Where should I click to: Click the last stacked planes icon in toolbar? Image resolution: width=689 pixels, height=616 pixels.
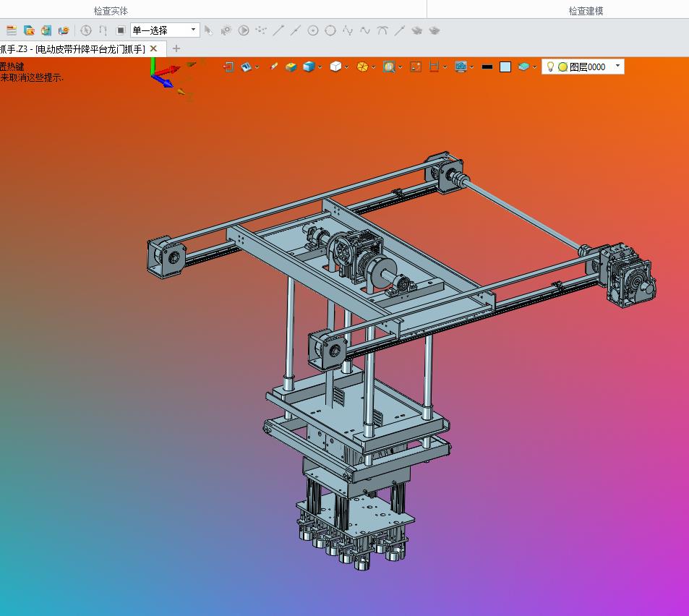click(x=434, y=30)
